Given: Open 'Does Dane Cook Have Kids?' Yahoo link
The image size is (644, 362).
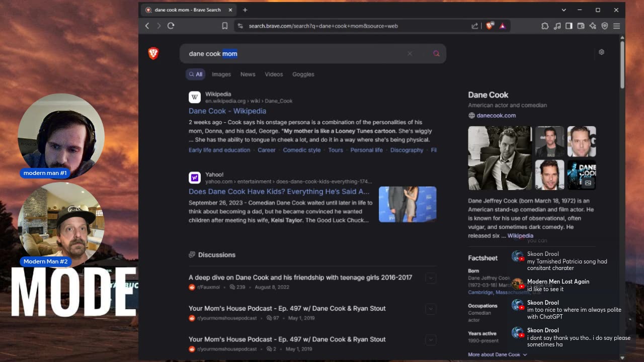Looking at the screenshot, I should click(279, 192).
